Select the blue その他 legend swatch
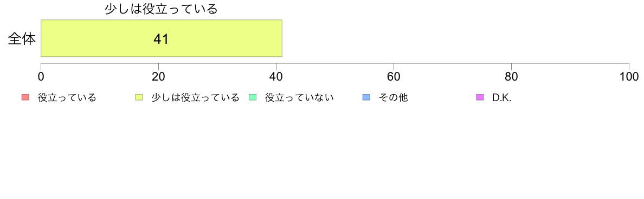This screenshot has width=644, height=199. (x=366, y=97)
